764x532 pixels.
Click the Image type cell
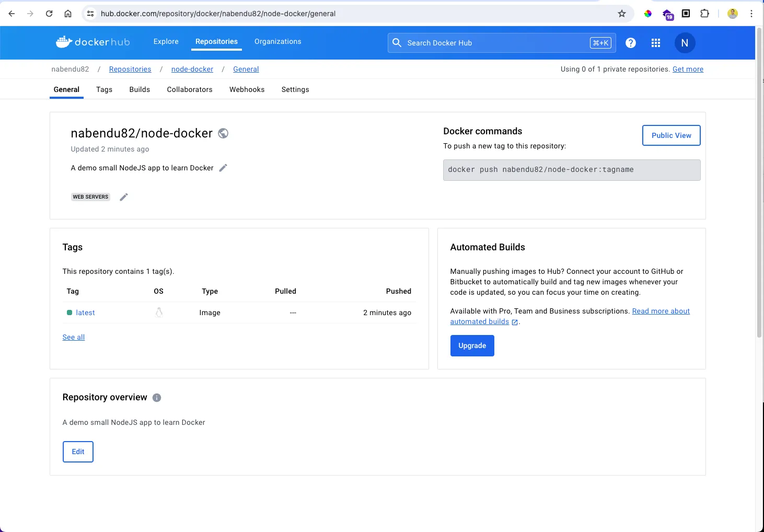coord(210,313)
